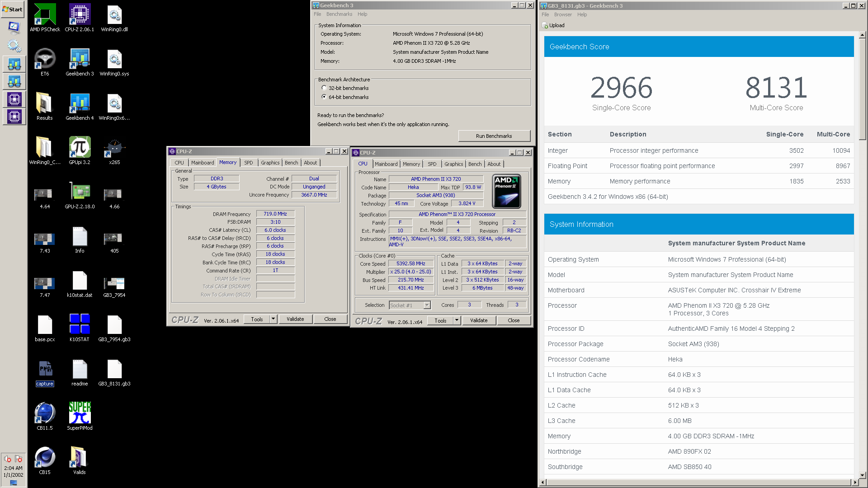Open x265 desktop shortcut
Image resolution: width=868 pixels, height=488 pixels.
point(114,150)
